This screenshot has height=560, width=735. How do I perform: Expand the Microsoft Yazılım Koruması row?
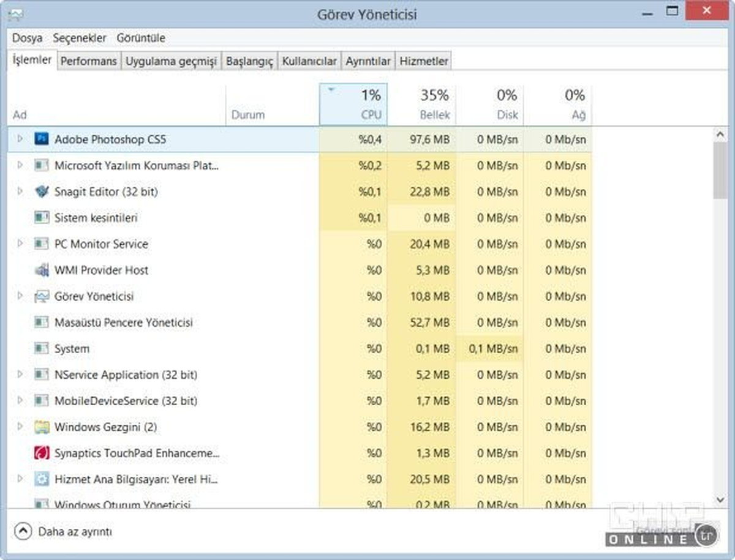[x=20, y=165]
